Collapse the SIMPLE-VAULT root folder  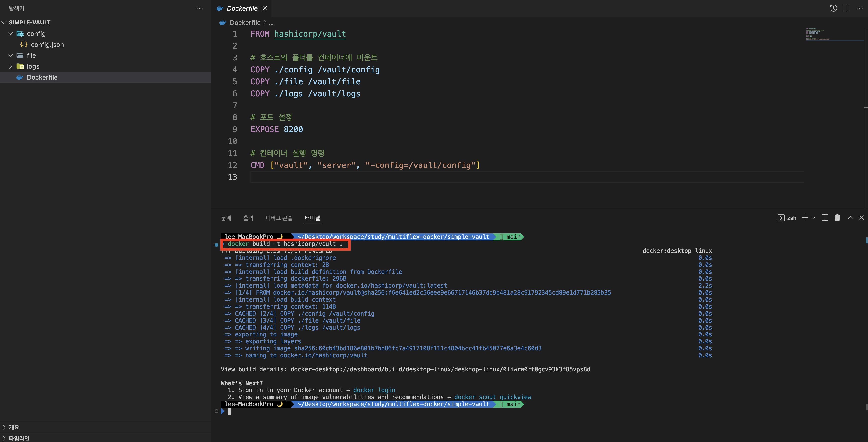4,22
